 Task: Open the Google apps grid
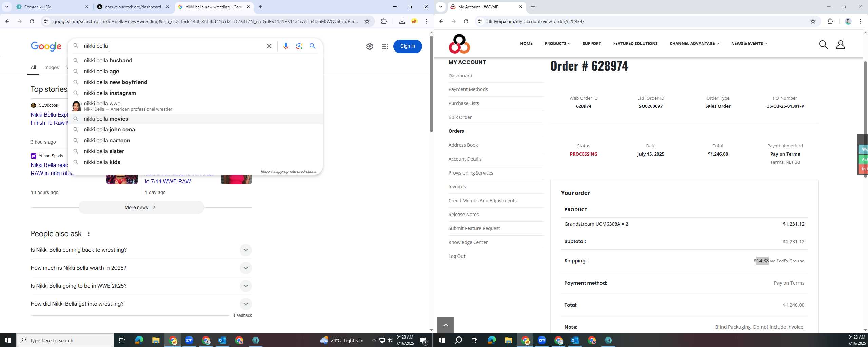pyautogui.click(x=385, y=46)
